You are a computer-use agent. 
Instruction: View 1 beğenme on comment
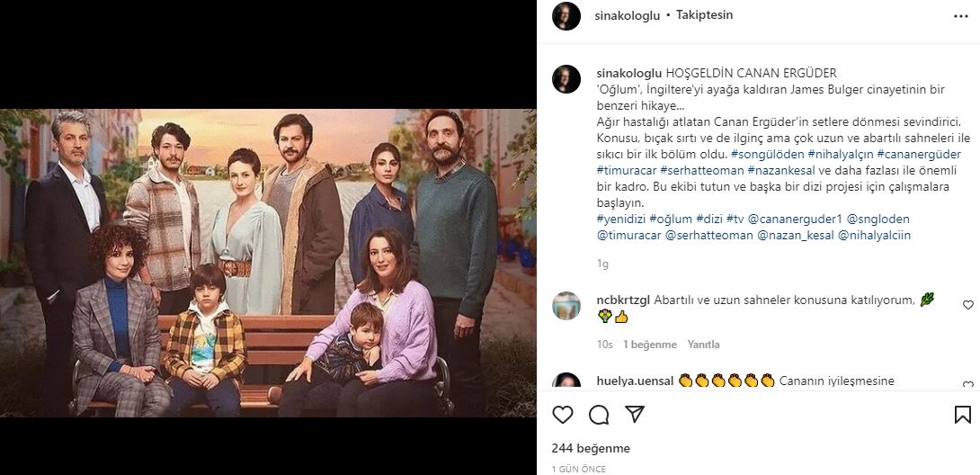coord(650,345)
